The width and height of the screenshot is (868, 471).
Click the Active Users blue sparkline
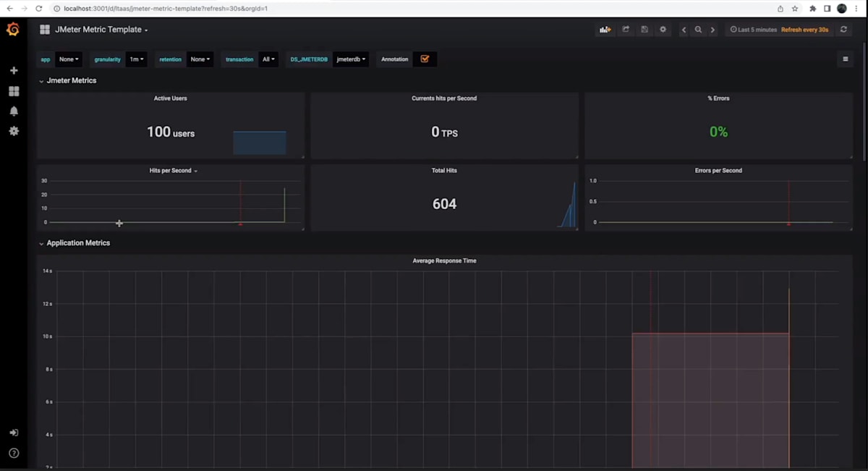260,143
